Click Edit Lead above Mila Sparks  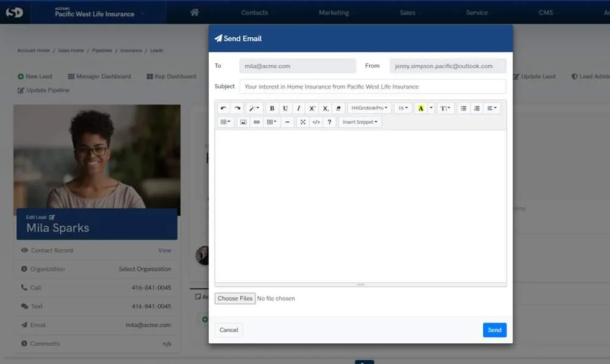[x=40, y=217]
